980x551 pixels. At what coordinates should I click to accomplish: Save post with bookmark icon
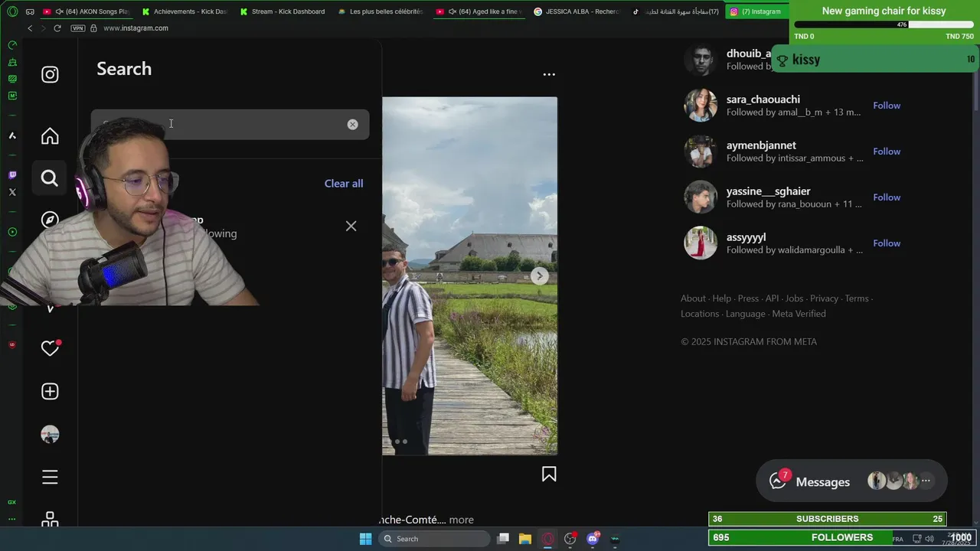pyautogui.click(x=549, y=474)
